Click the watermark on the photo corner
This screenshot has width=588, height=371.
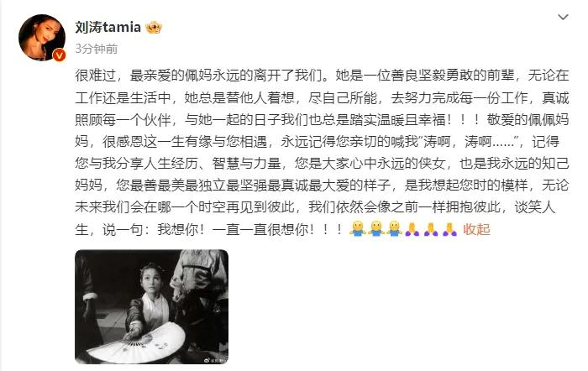point(214,360)
